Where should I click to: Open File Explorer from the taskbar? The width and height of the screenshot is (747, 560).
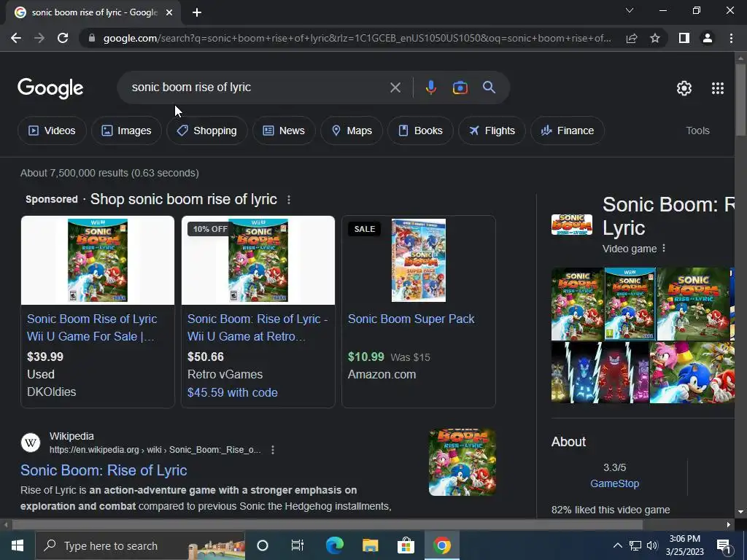(x=370, y=545)
